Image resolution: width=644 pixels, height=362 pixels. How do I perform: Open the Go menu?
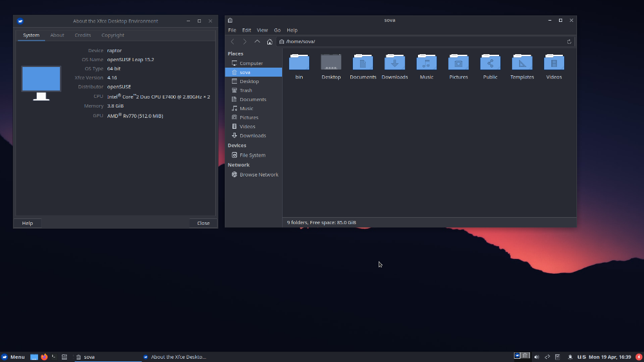[x=277, y=30]
